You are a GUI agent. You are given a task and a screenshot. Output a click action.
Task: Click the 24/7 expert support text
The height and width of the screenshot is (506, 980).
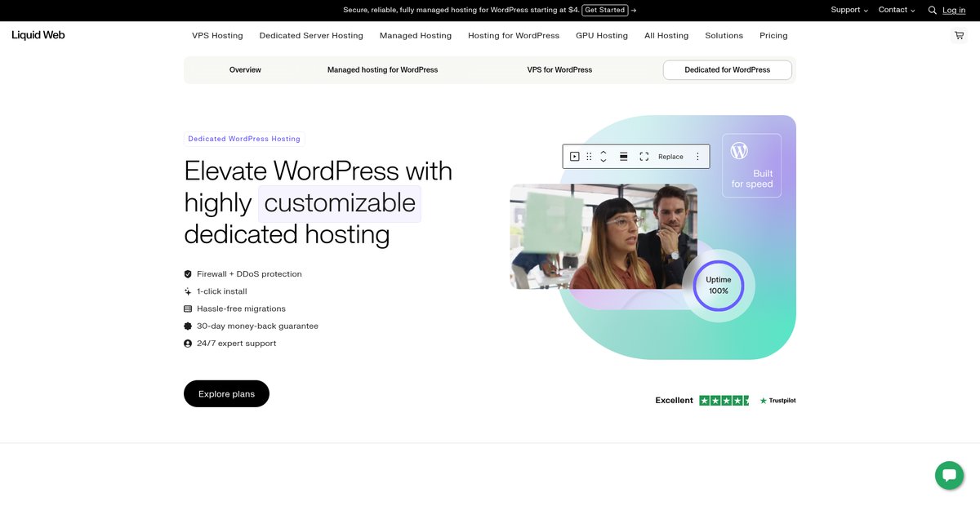pos(237,344)
